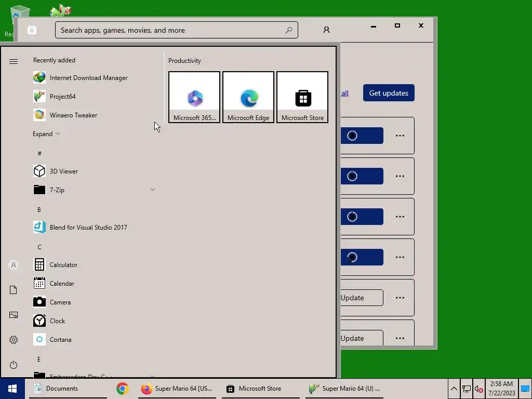Open more options beside the upper Update button

400,298
